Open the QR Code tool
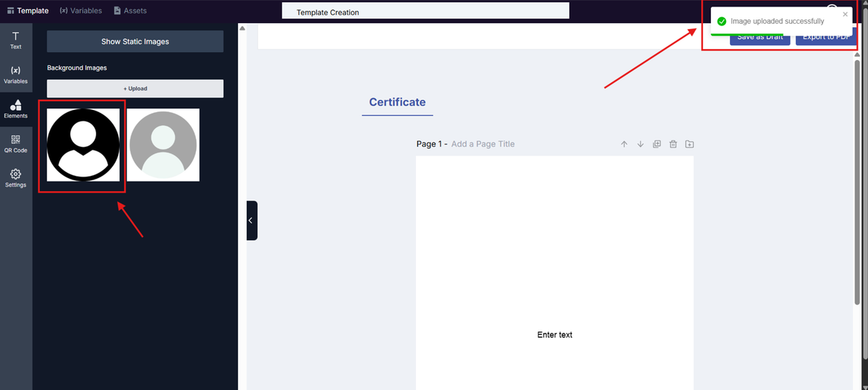This screenshot has height=390, width=868. (x=16, y=144)
